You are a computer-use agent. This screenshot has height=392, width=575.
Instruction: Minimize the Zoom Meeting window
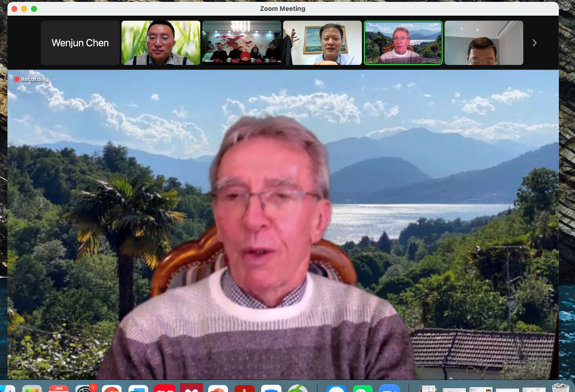pos(24,9)
